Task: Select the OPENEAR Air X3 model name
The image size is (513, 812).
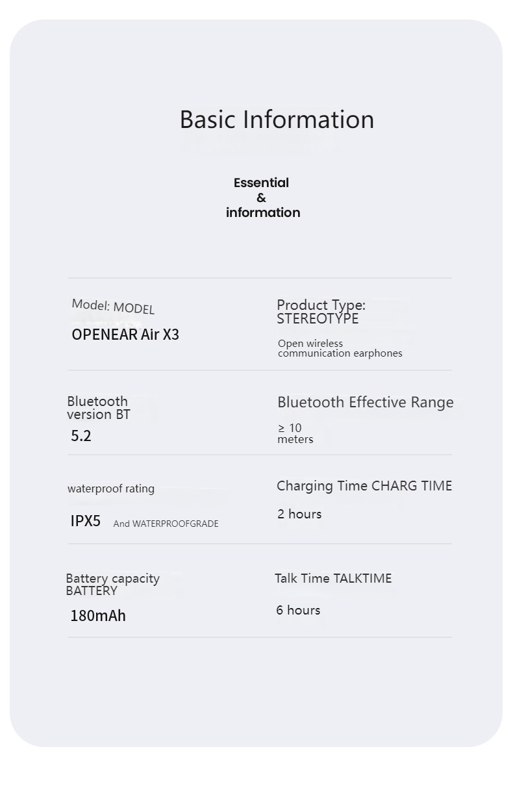Action: [x=125, y=335]
